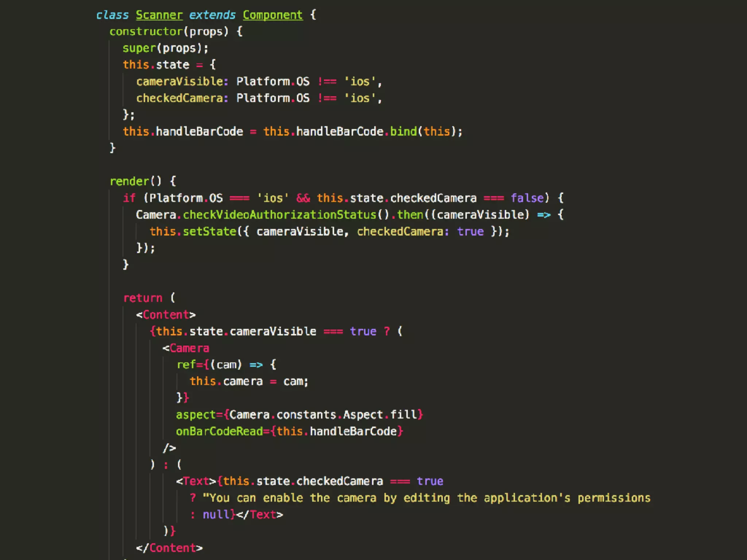
Task: Click super(props) call line
Action: point(165,48)
